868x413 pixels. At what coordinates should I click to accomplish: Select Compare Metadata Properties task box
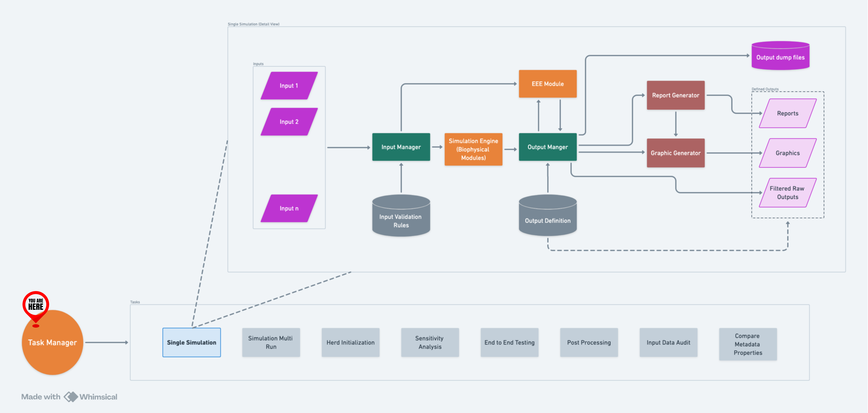click(748, 344)
